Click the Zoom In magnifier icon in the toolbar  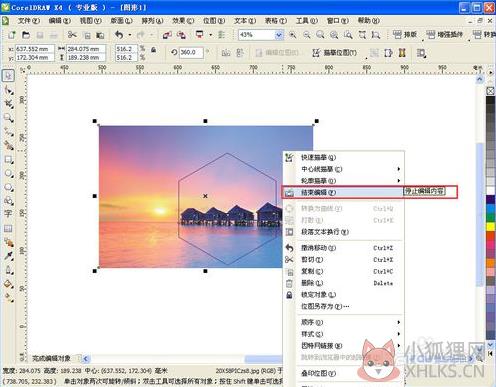(292, 35)
